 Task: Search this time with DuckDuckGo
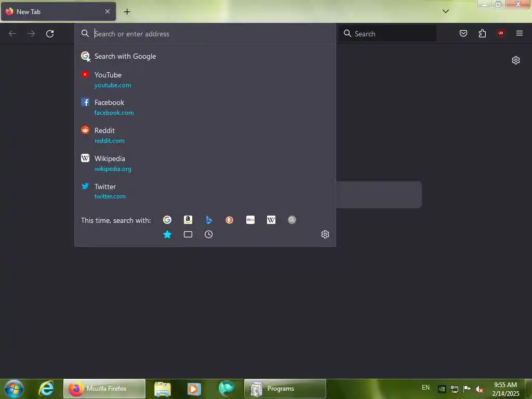click(229, 220)
